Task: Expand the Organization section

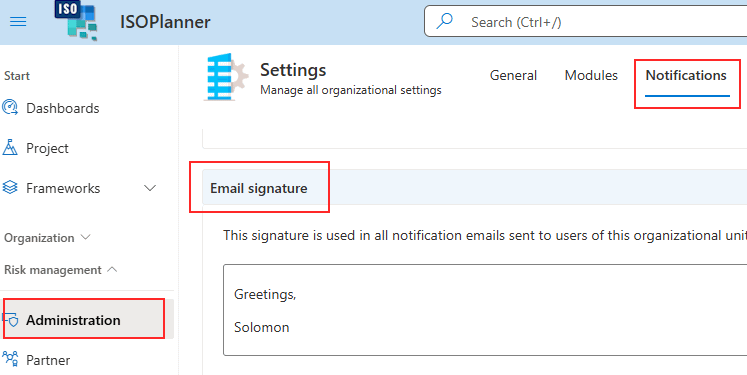Action: tap(47, 237)
